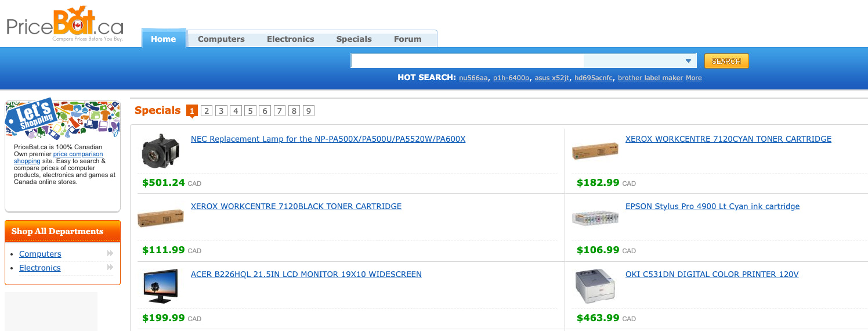This screenshot has width=868, height=331.
Task: Click the $199.99 price
Action: pyautogui.click(x=164, y=318)
